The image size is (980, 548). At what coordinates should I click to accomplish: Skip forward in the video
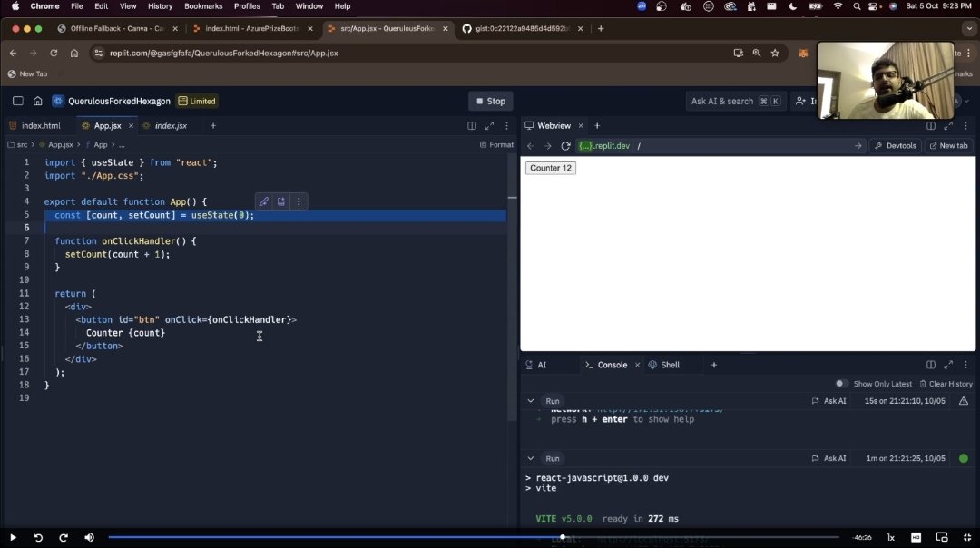(x=64, y=537)
